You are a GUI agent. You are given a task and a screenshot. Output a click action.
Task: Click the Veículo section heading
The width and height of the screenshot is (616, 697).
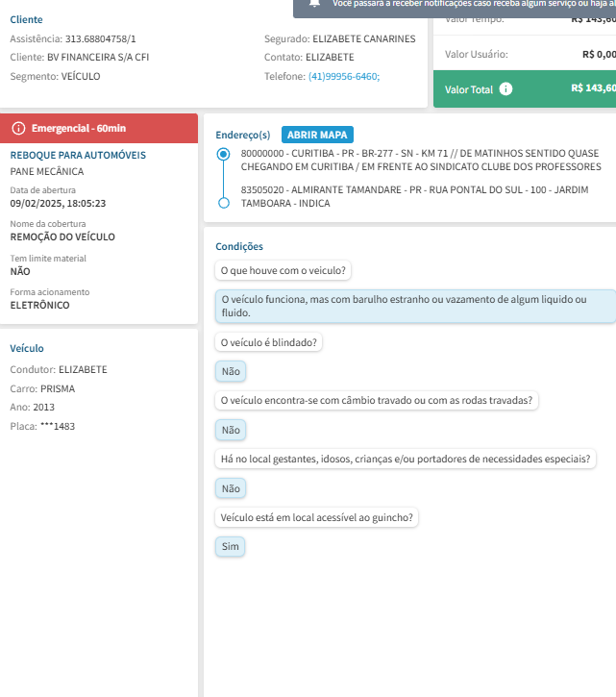[27, 348]
